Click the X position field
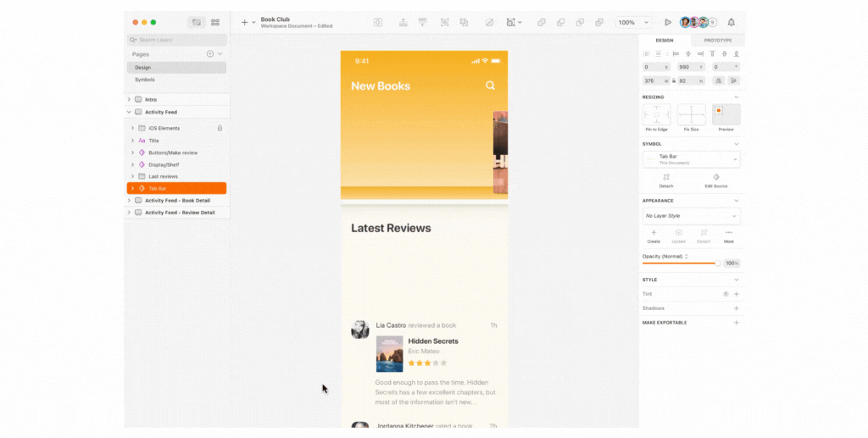Viewport: 868px width, 438px height. [657, 67]
